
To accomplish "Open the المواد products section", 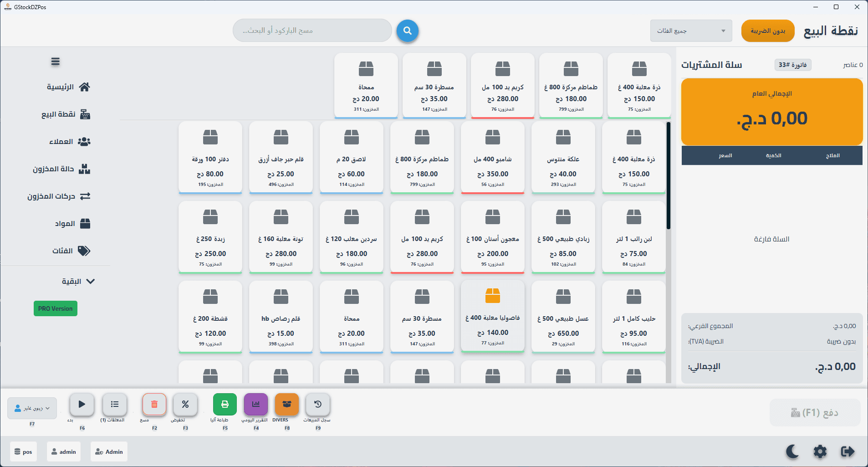I will pyautogui.click(x=72, y=224).
